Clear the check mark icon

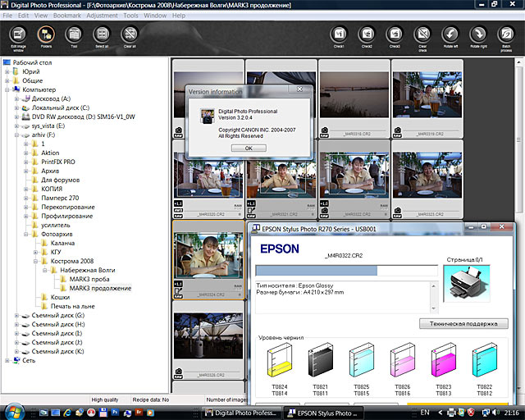coord(422,34)
